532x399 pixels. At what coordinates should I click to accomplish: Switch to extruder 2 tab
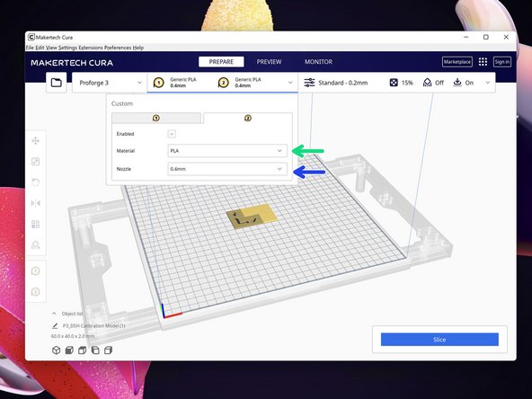click(248, 118)
